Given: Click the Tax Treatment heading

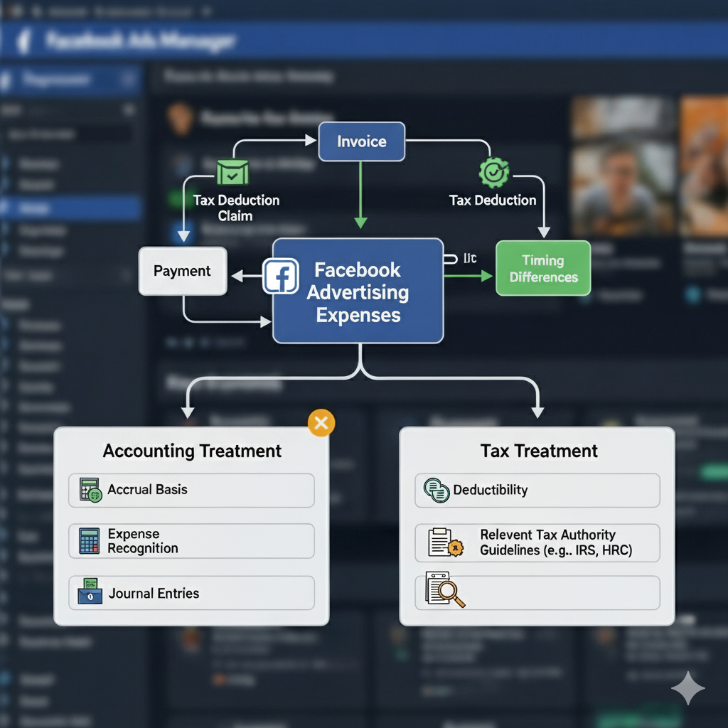Looking at the screenshot, I should click(x=539, y=451).
